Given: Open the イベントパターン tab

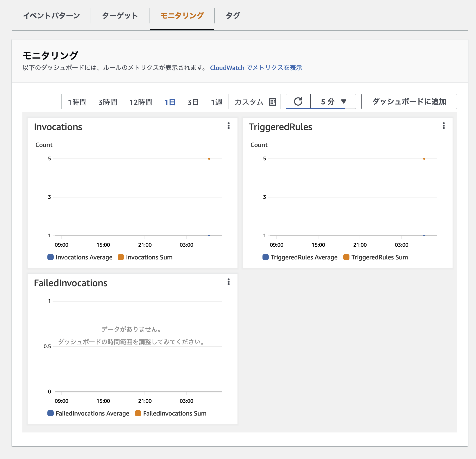Looking at the screenshot, I should pyautogui.click(x=52, y=15).
